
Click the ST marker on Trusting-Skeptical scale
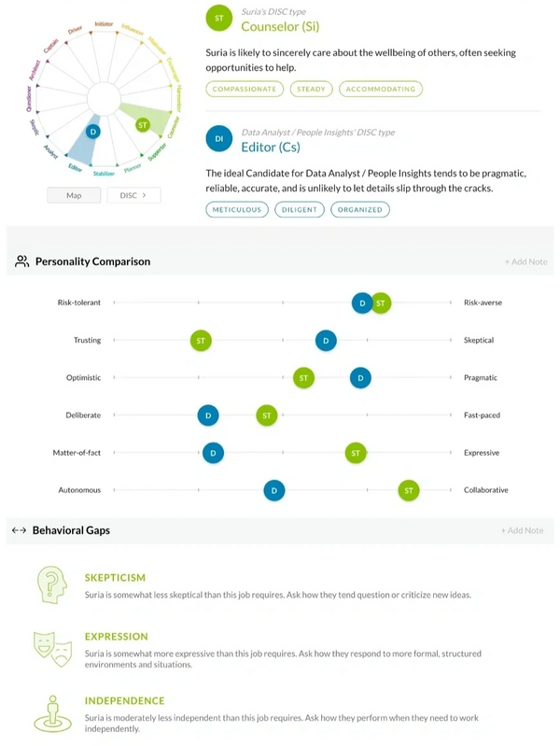coord(201,341)
